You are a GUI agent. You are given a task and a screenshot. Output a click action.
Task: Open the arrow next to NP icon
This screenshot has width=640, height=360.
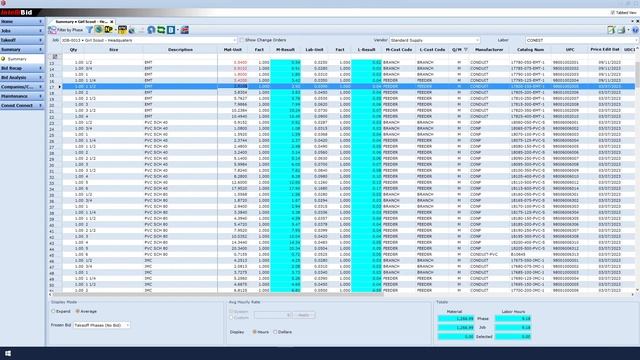[x=116, y=30]
